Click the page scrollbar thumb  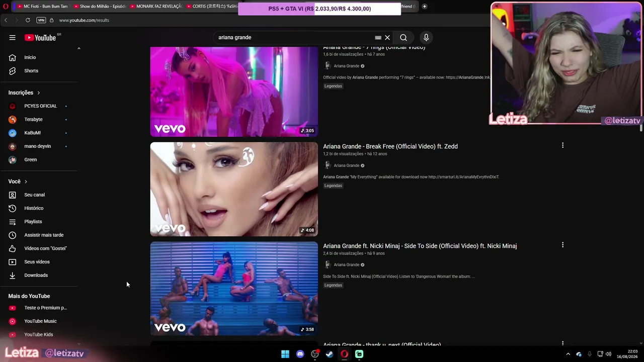641,128
